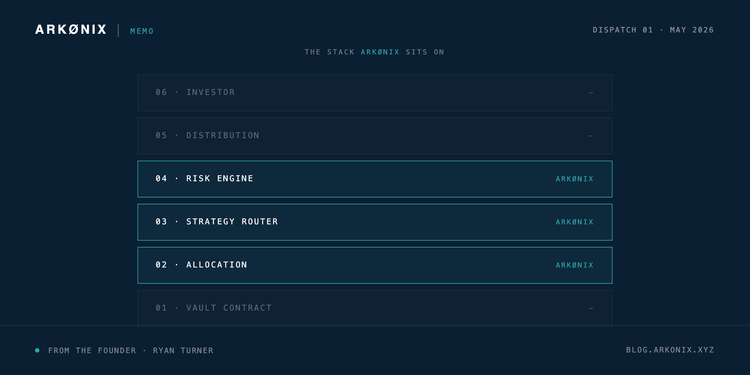Click the MEMO label beside the logo

[x=142, y=31]
